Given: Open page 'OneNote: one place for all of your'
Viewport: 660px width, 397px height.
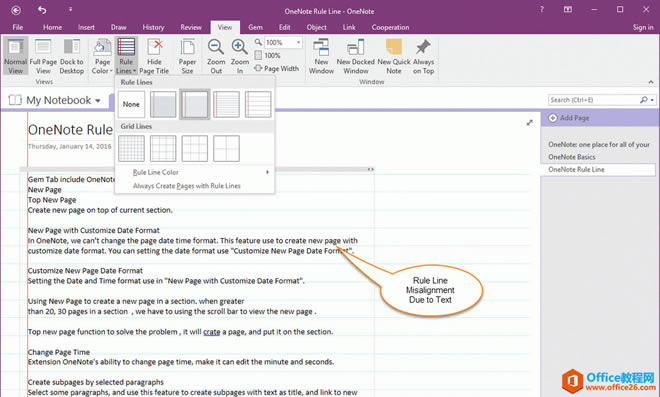Looking at the screenshot, I should pos(599,144).
